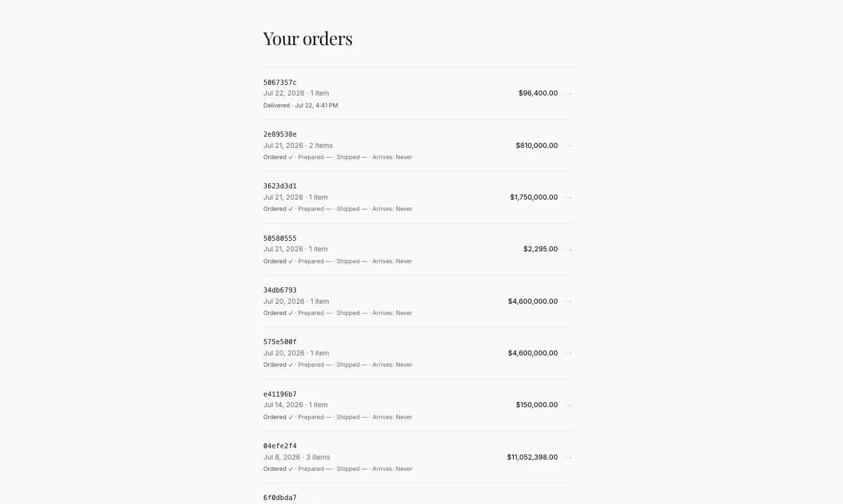This screenshot has height=504, width=843.
Task: Click the arrow icon beside $11,052,398.00
Action: [568, 457]
